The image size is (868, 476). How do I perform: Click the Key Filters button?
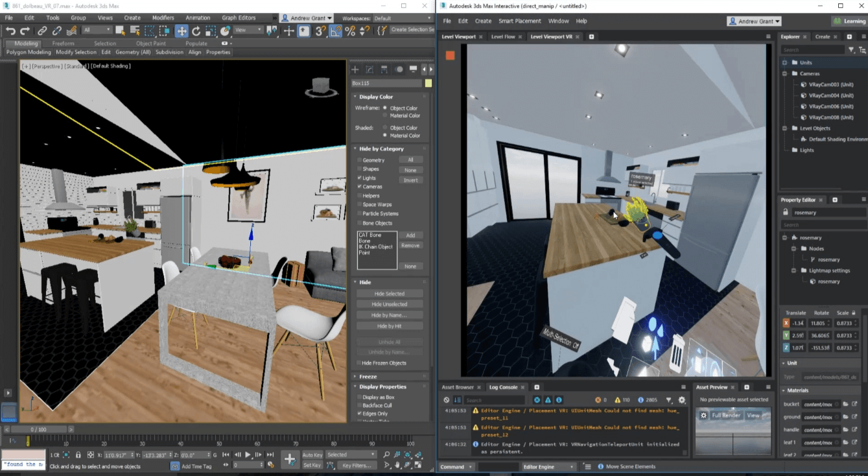[x=357, y=465]
